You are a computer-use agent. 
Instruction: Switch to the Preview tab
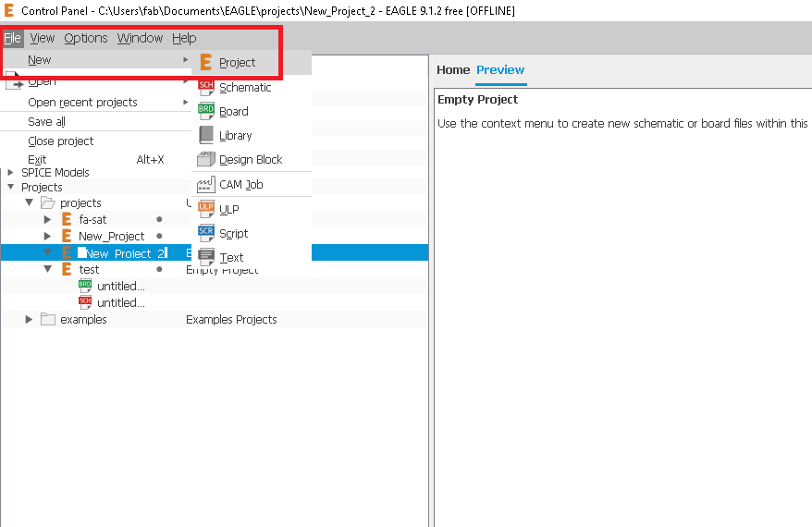pyautogui.click(x=500, y=70)
